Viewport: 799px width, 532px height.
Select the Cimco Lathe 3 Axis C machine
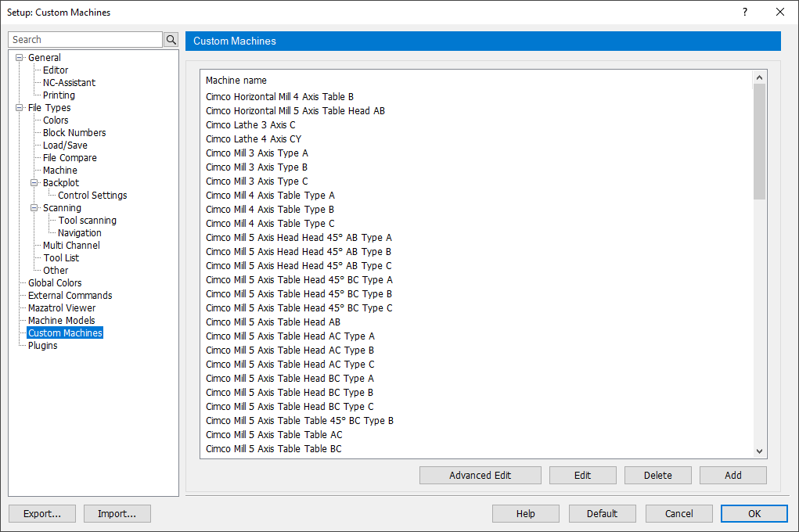click(250, 124)
